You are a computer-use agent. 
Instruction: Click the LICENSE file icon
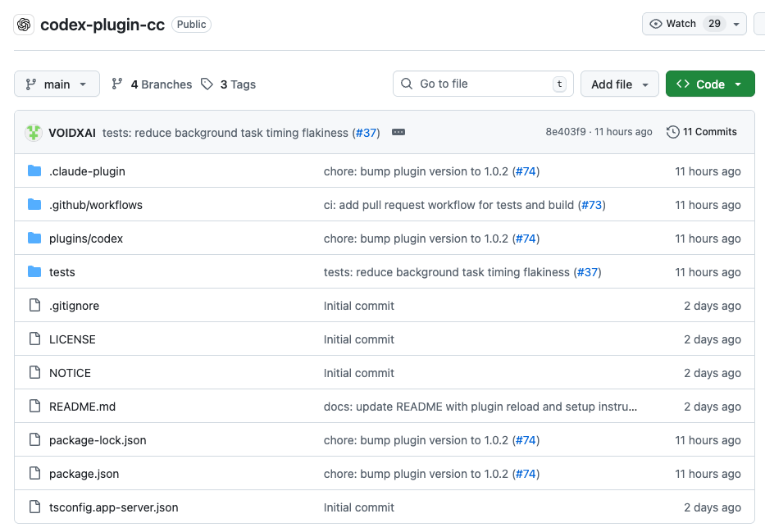[34, 339]
